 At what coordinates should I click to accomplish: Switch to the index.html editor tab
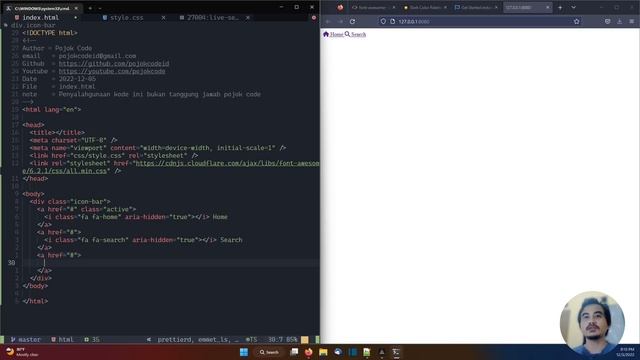tap(40, 18)
